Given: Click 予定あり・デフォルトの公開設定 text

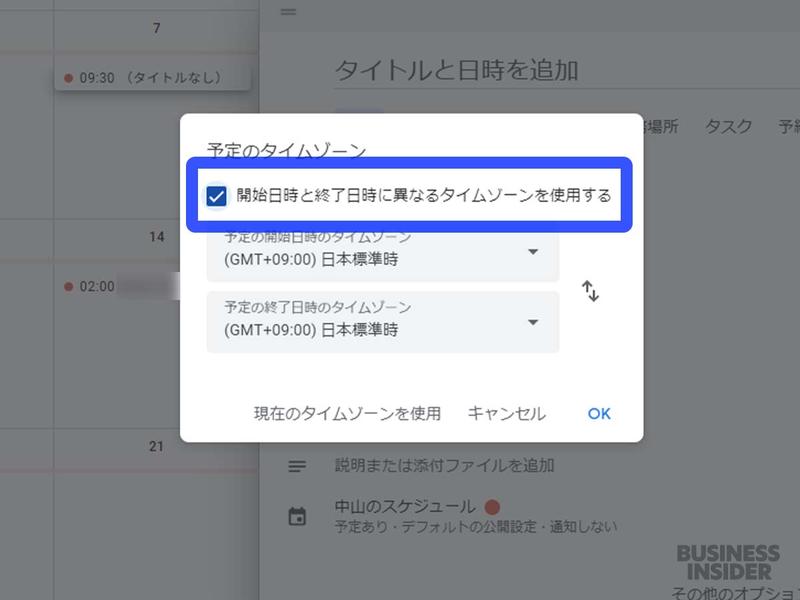Looking at the screenshot, I should click(x=435, y=527).
